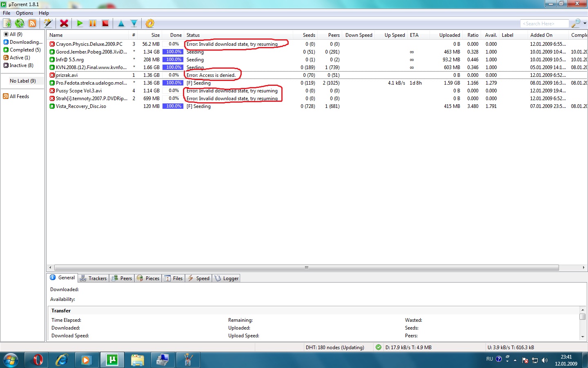The width and height of the screenshot is (588, 368).
Task: Click the 100.0% progress bar of Gorod.Jember.Pobeg
Action: point(173,52)
